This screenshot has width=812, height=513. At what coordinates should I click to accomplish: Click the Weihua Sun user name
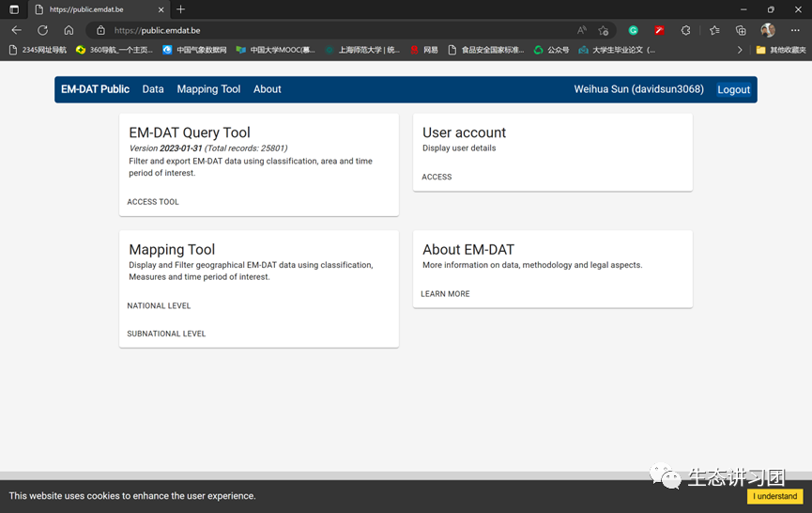pyautogui.click(x=638, y=89)
